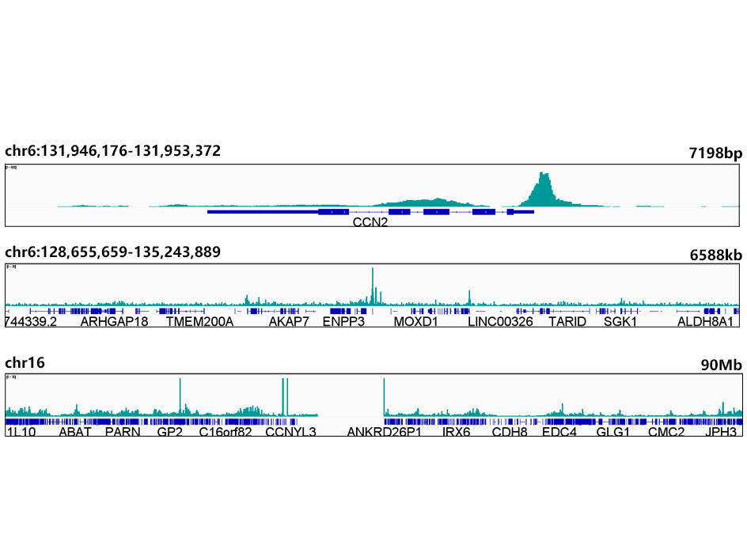Screen dimensions: 747x560
Task: Click the CCN2 gene label
Action: tap(370, 222)
